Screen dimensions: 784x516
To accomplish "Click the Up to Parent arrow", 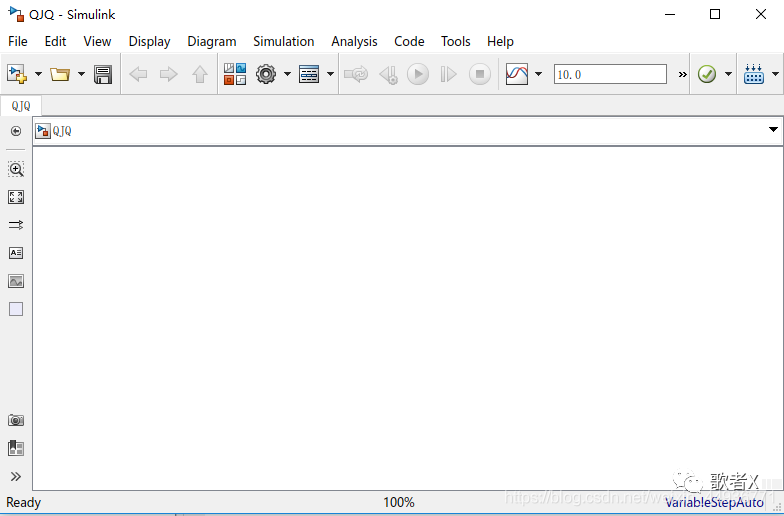I will (200, 74).
